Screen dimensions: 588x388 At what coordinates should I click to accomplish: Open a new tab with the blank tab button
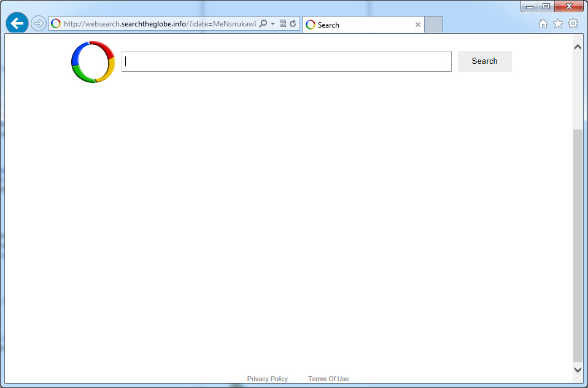(x=433, y=25)
